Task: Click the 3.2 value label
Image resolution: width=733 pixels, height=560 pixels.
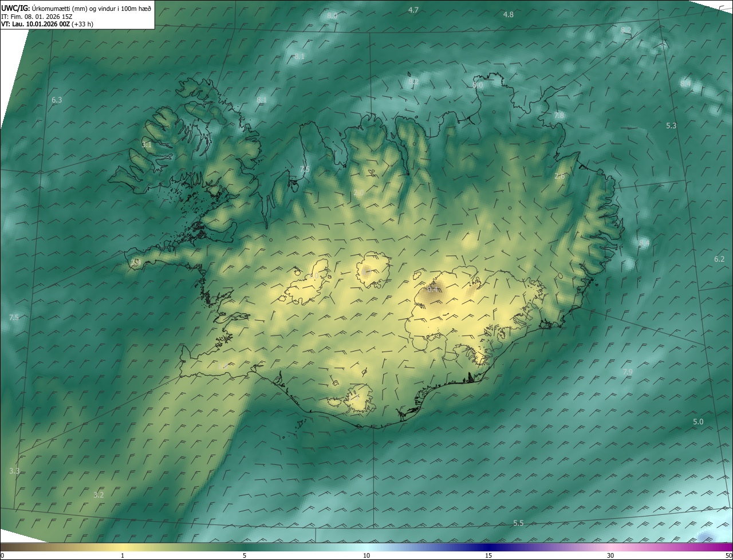Action: (x=98, y=495)
